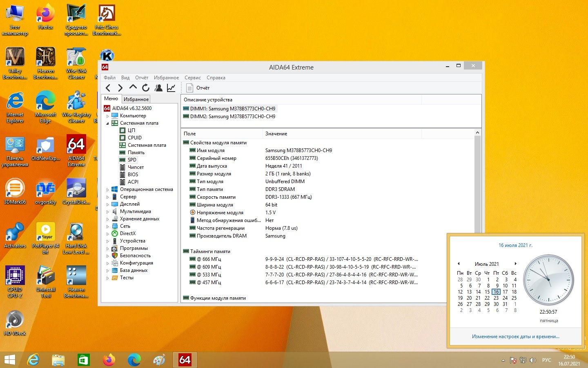
Task: Select the CPUID tree item
Action: pyautogui.click(x=135, y=138)
